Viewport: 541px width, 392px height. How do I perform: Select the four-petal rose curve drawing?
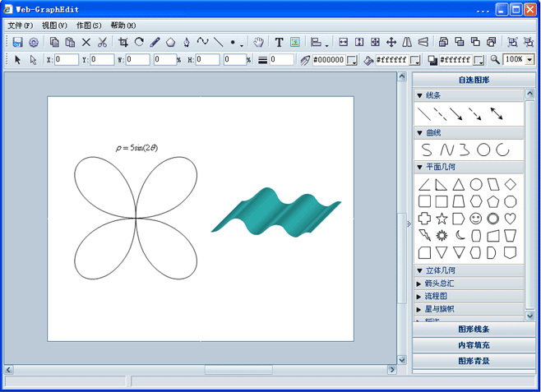click(136, 218)
